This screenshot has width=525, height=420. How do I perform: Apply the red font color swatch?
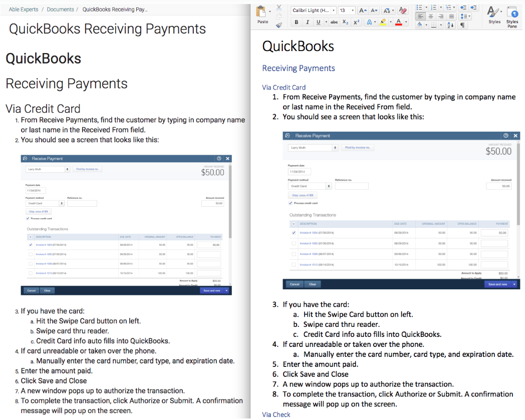[398, 22]
